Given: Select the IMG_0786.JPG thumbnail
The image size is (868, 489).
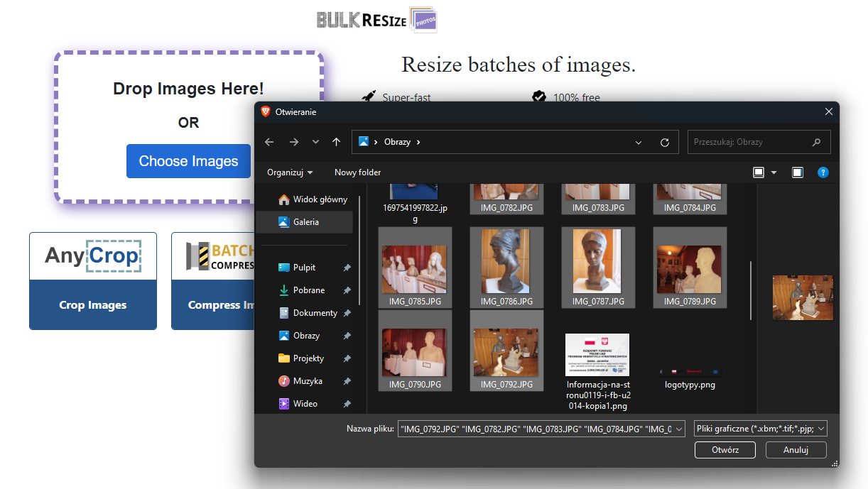Looking at the screenshot, I should click(506, 268).
